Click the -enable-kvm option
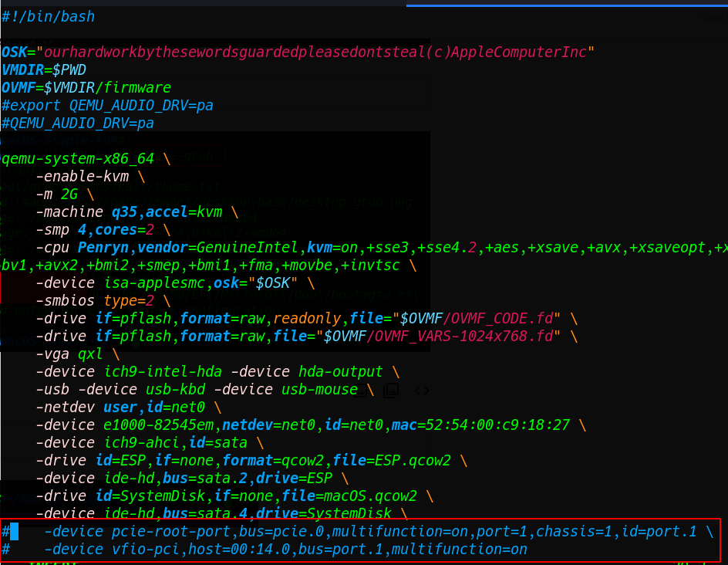This screenshot has height=565, width=728. [x=82, y=177]
